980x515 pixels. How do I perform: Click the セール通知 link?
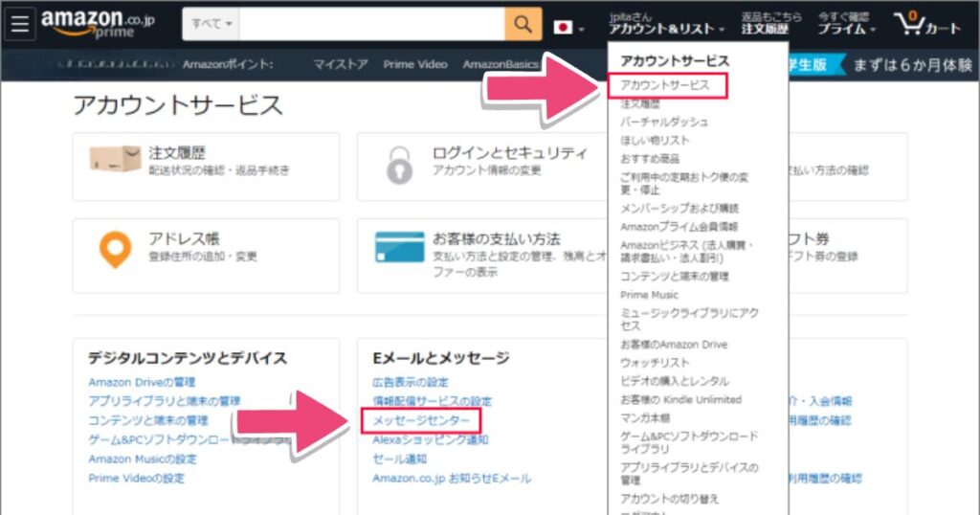[400, 459]
